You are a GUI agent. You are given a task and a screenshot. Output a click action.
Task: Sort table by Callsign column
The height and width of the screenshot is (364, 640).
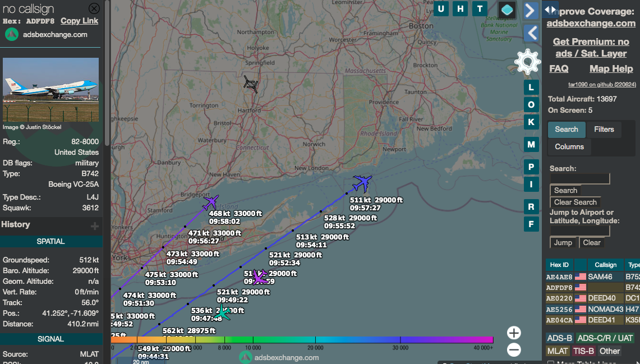605,265
